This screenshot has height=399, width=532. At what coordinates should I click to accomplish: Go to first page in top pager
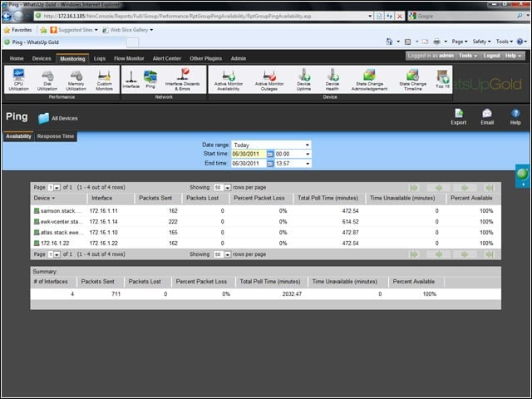click(x=414, y=188)
